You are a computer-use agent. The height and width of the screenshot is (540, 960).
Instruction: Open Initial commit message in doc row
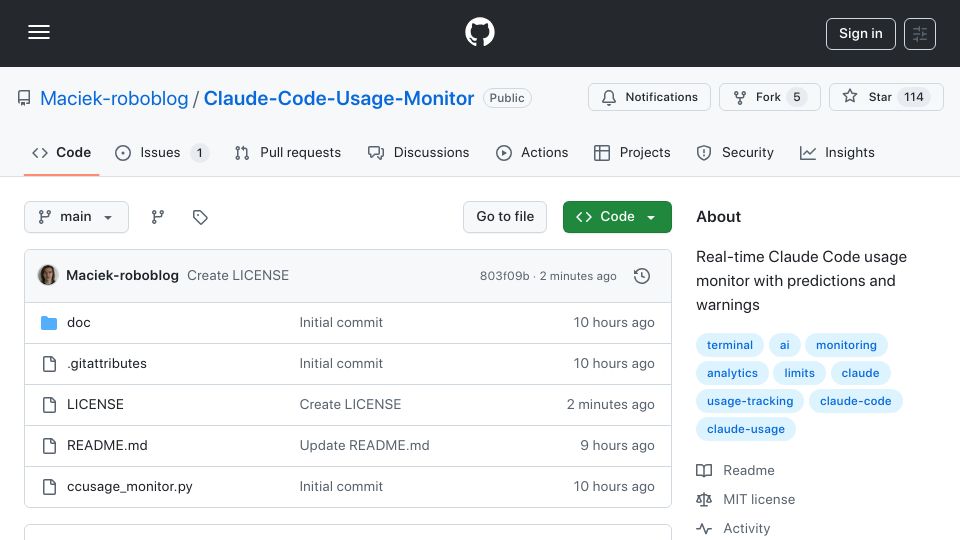(341, 323)
